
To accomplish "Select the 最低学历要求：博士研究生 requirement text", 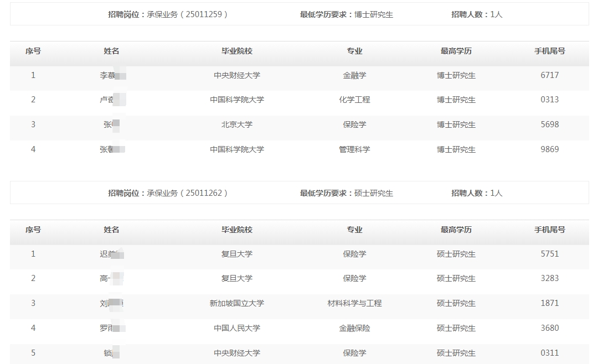I will pyautogui.click(x=347, y=14).
